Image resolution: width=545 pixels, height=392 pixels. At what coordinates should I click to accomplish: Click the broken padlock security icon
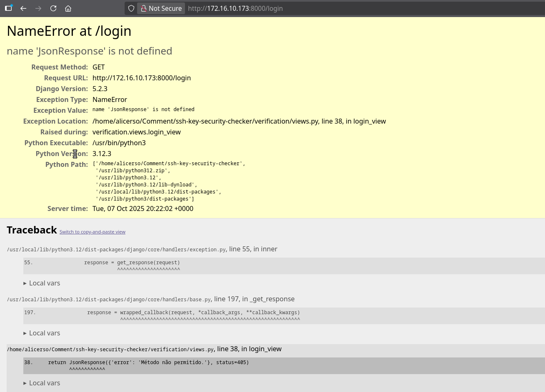(144, 8)
